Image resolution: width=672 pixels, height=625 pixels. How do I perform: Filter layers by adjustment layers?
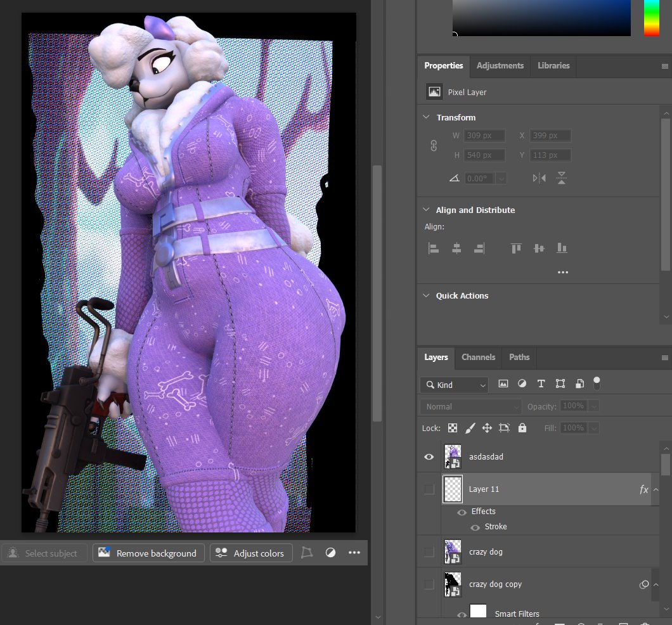[522, 384]
